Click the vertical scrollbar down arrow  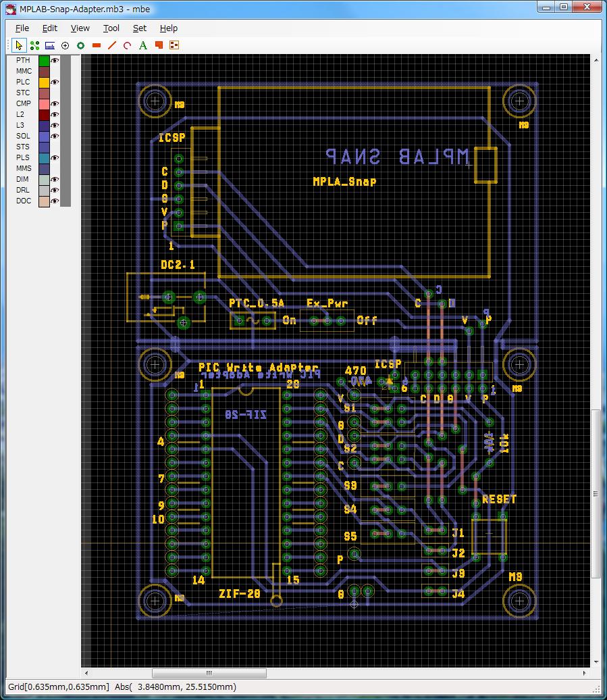[596, 662]
